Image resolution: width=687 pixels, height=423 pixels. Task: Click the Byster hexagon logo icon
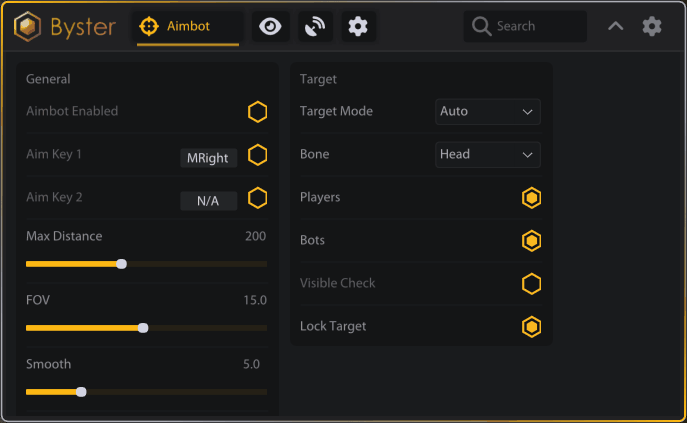pyautogui.click(x=27, y=27)
